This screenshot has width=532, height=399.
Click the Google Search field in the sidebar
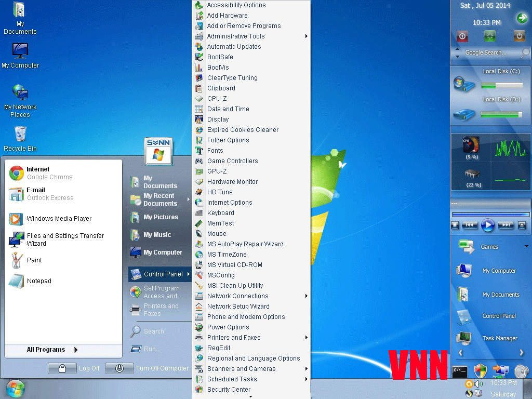(x=484, y=52)
